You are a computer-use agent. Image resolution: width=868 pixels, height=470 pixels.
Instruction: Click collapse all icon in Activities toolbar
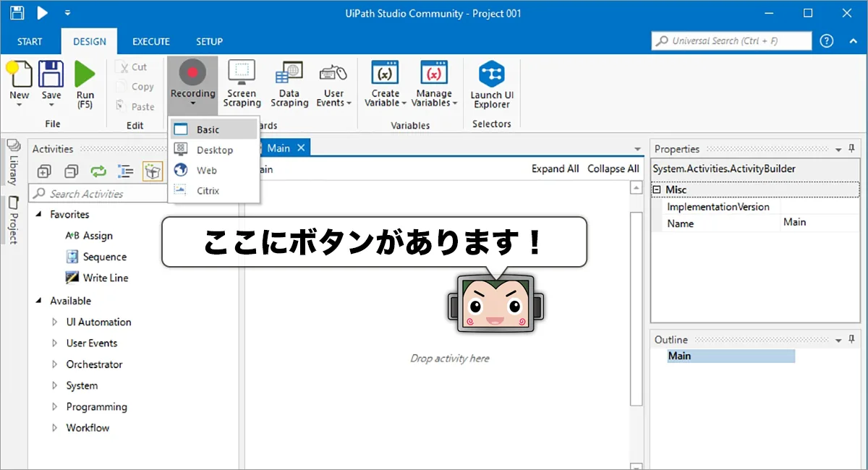click(71, 171)
